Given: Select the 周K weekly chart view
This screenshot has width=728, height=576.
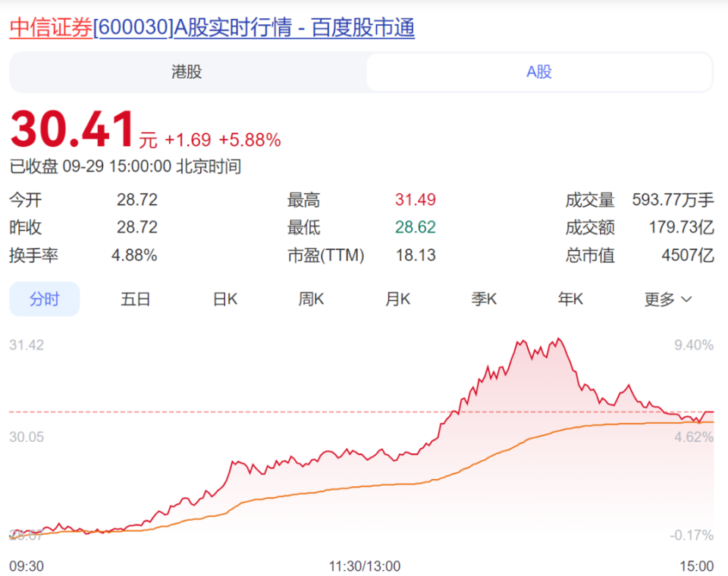Looking at the screenshot, I should pyautogui.click(x=310, y=299).
